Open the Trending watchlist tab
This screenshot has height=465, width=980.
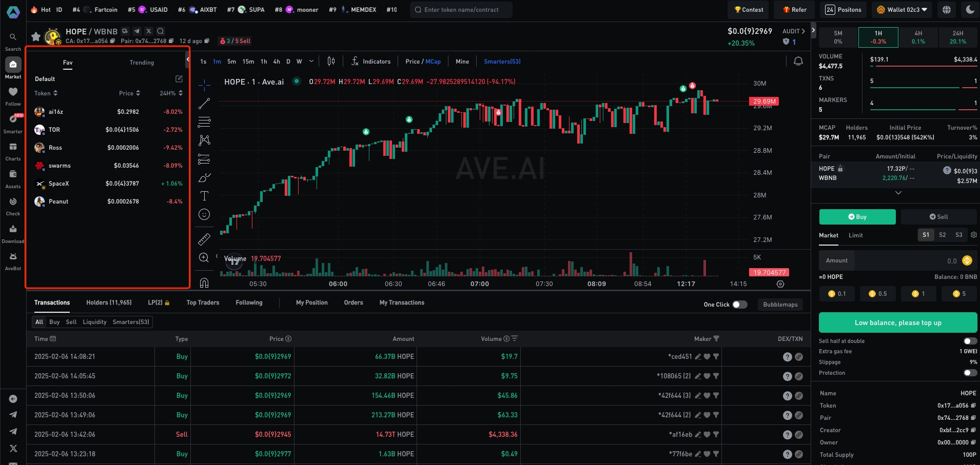[142, 63]
